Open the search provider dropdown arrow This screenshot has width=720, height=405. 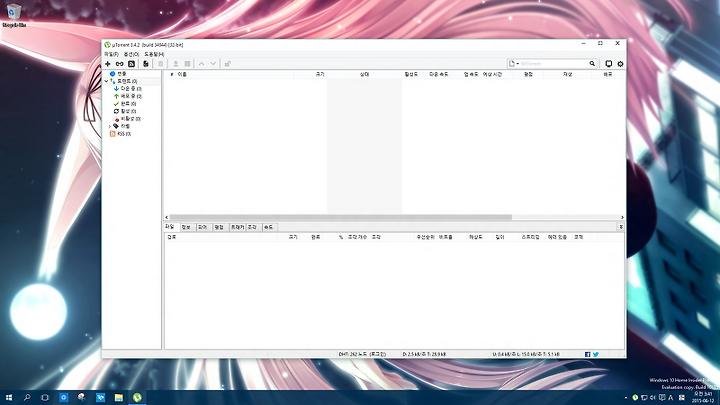(x=518, y=64)
